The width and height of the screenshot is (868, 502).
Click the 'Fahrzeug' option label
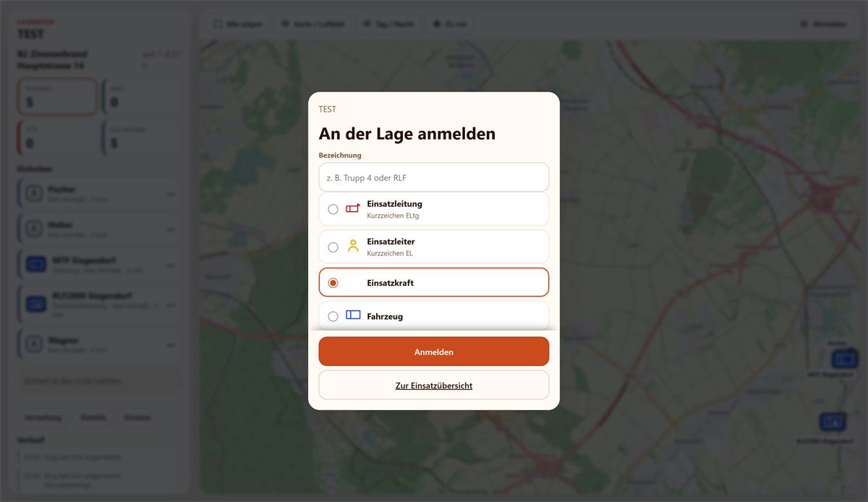click(x=385, y=316)
